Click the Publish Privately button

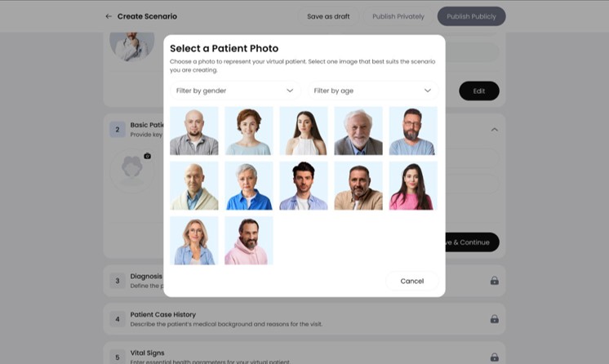pos(398,16)
